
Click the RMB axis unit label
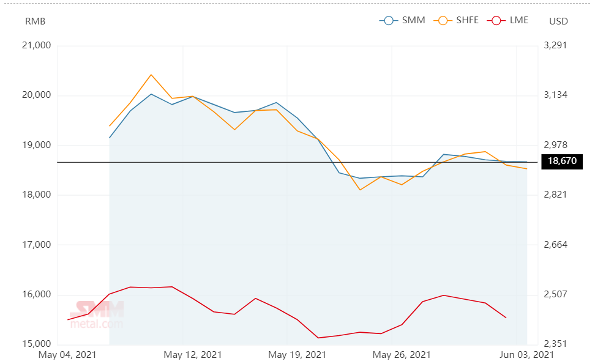click(35, 21)
